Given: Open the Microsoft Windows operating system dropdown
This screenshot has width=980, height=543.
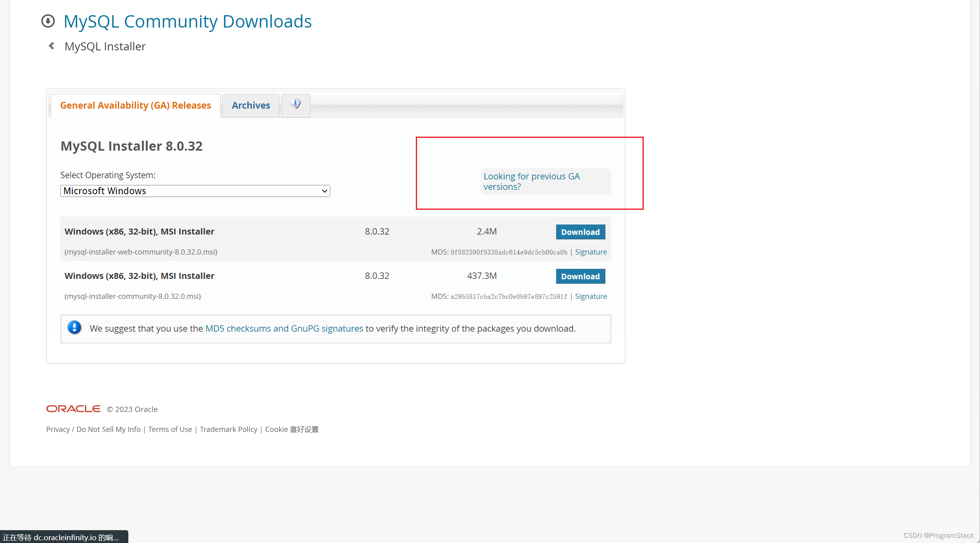Looking at the screenshot, I should pyautogui.click(x=194, y=191).
